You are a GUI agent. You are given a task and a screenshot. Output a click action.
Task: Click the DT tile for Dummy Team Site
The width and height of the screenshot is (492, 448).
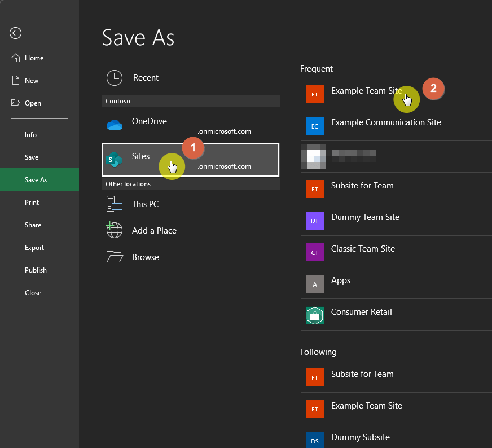point(315,221)
